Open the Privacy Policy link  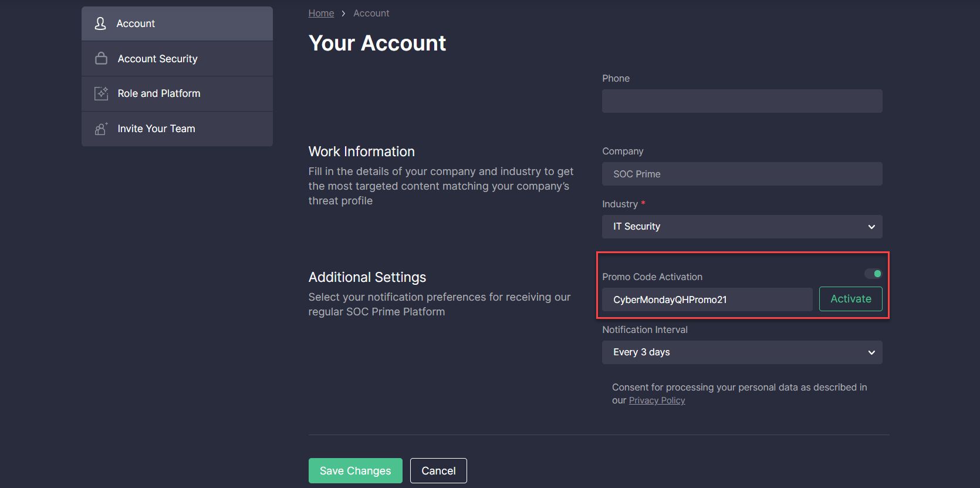[x=657, y=401]
